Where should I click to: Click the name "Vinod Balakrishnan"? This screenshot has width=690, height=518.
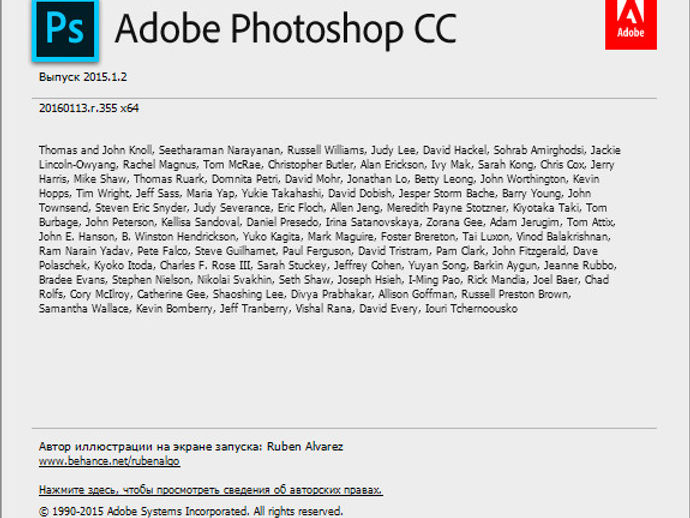[x=562, y=236]
